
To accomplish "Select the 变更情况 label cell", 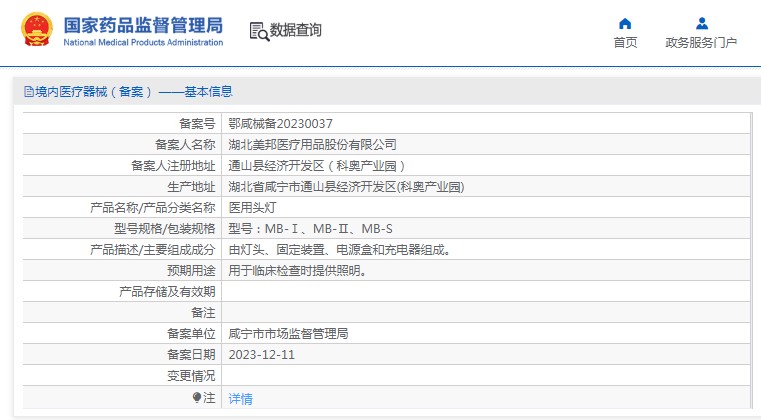I will pos(191,376).
